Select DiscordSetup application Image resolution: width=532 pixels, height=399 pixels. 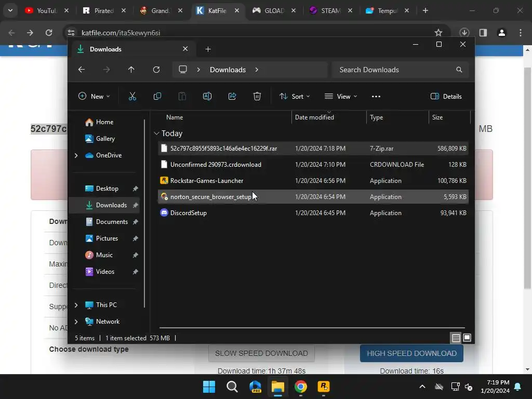point(313,212)
